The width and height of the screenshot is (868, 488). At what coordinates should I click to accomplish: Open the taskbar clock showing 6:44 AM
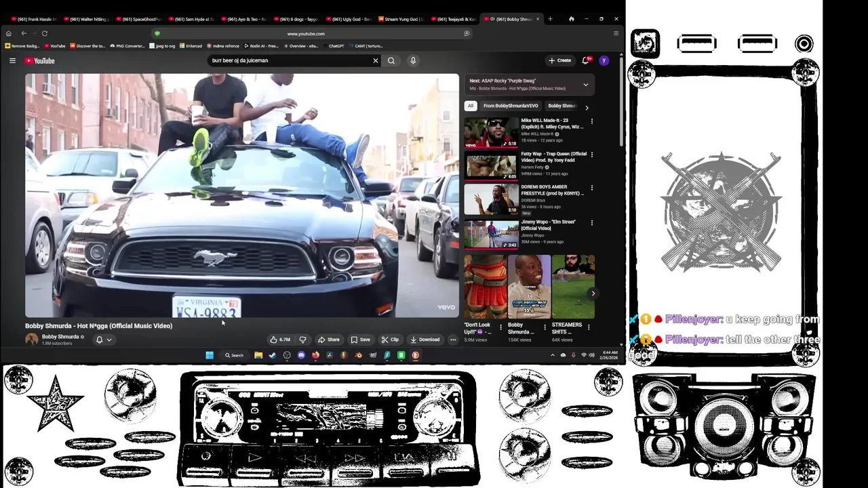pos(610,355)
